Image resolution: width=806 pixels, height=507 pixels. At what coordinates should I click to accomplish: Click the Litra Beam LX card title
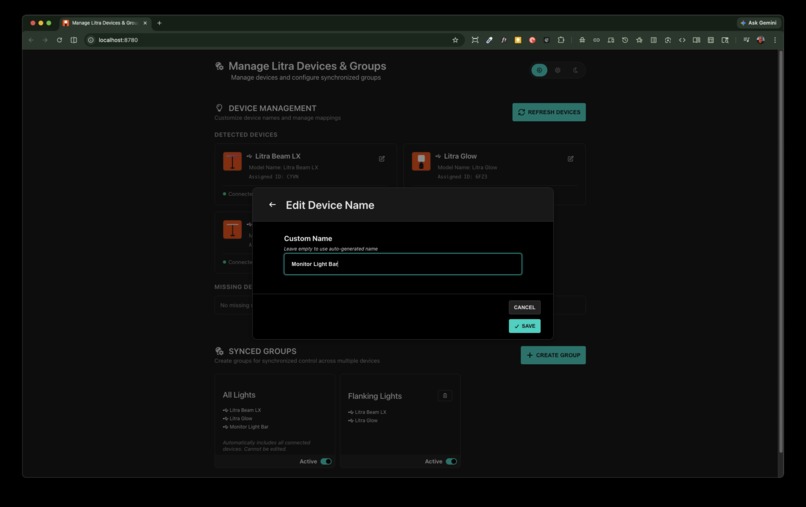coord(278,156)
